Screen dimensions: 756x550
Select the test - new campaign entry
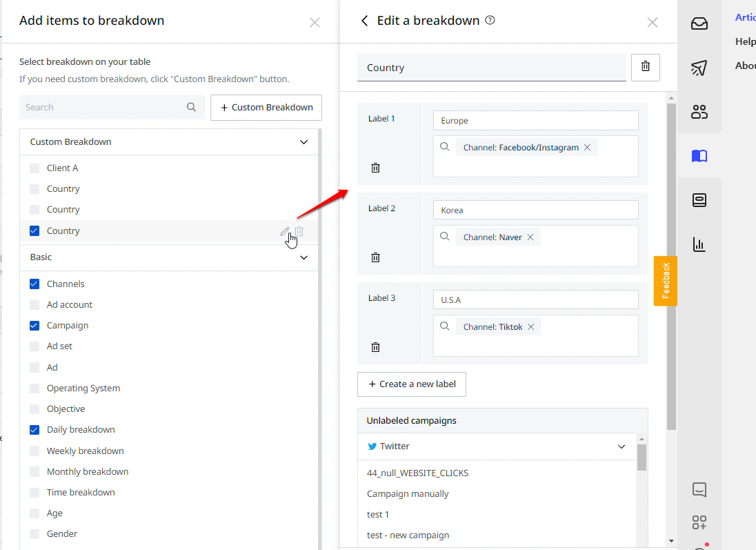408,536
